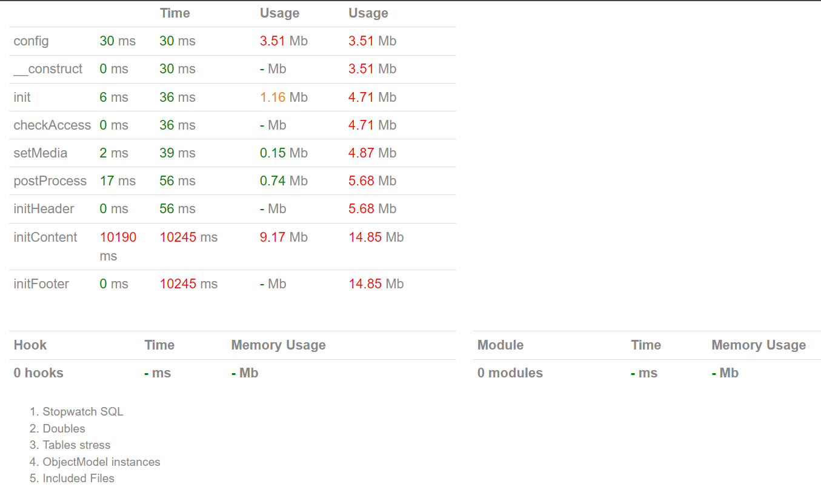The image size is (821, 504).
Task: Click the init row label
Action: click(22, 97)
